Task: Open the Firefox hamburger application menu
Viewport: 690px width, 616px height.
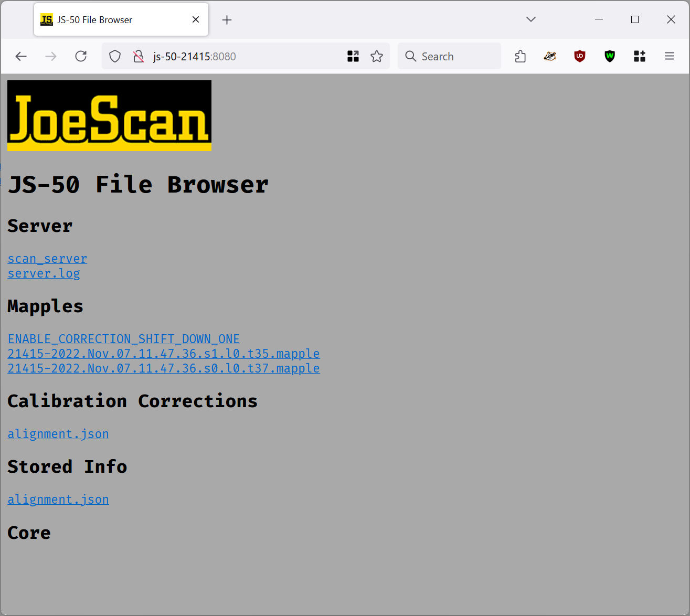Action: coord(670,56)
